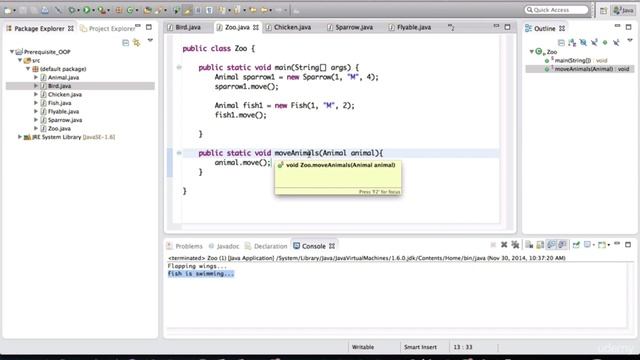Expand the JRE System Library node
The image size is (640, 360).
[x=20, y=137]
